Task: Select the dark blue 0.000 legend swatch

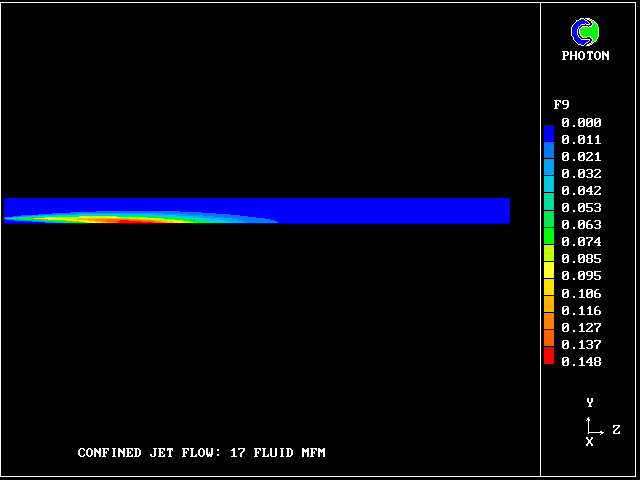Action: click(x=548, y=131)
